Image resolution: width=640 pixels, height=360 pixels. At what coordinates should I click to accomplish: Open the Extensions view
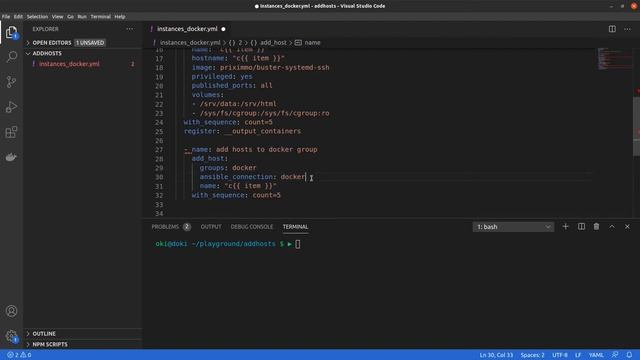click(11, 132)
